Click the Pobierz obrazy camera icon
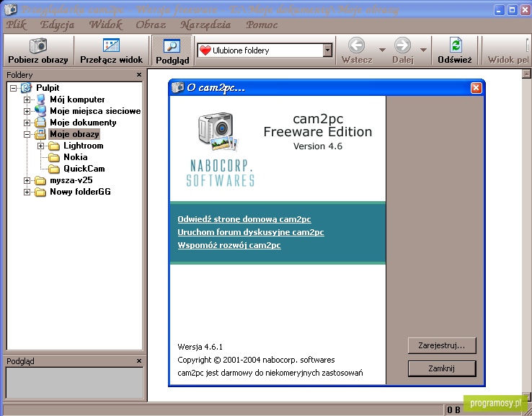Screen dimensions: 532x416 tap(38, 45)
